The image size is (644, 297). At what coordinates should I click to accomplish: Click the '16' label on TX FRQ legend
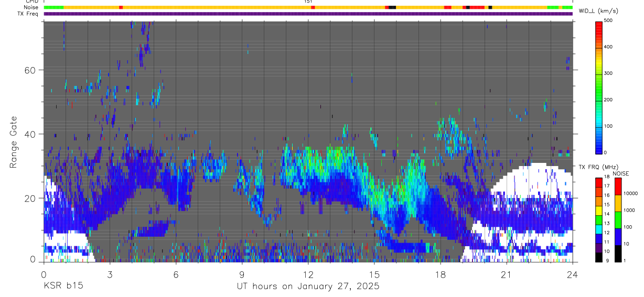click(x=606, y=195)
